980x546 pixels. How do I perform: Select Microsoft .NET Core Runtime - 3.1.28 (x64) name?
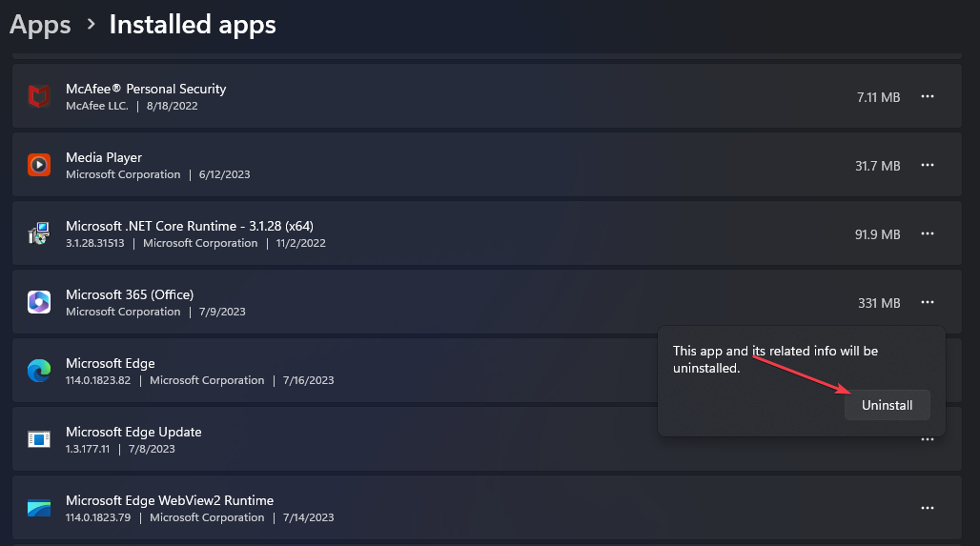pos(190,226)
